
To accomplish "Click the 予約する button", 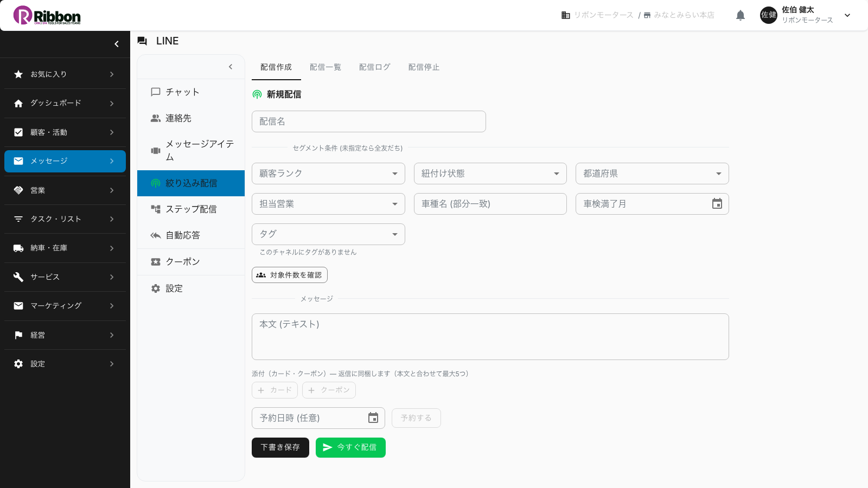I will pyautogui.click(x=416, y=418).
